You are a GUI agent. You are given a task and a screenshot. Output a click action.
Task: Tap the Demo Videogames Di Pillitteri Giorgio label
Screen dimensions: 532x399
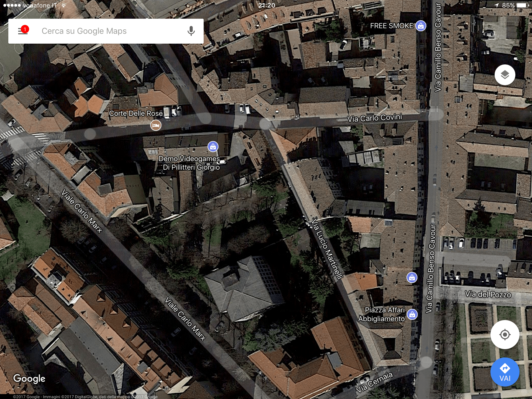190,163
